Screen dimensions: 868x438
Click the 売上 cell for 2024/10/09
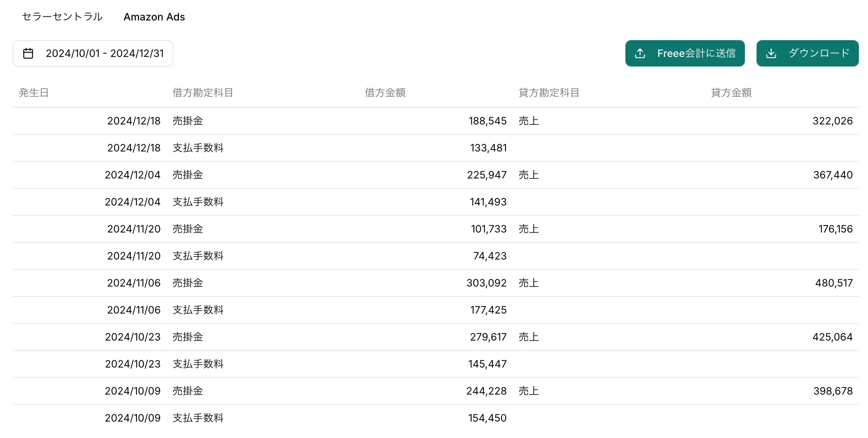(529, 391)
